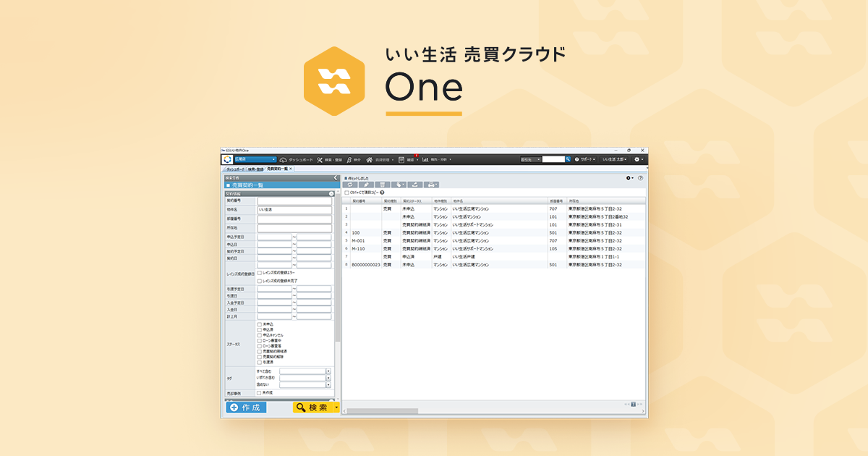
Task: Open the arrow beside the 検索 button
Action: (x=336, y=408)
